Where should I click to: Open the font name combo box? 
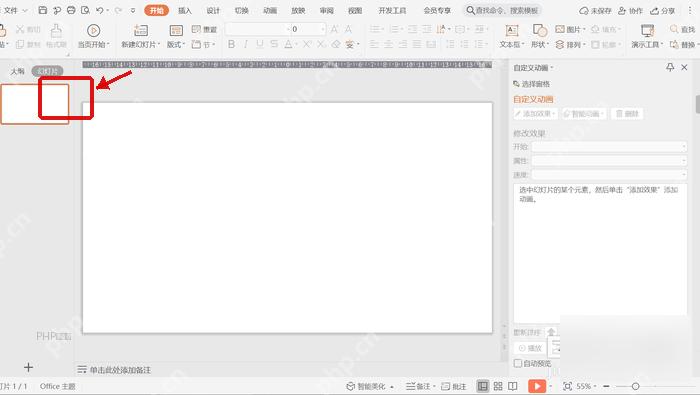[258, 29]
